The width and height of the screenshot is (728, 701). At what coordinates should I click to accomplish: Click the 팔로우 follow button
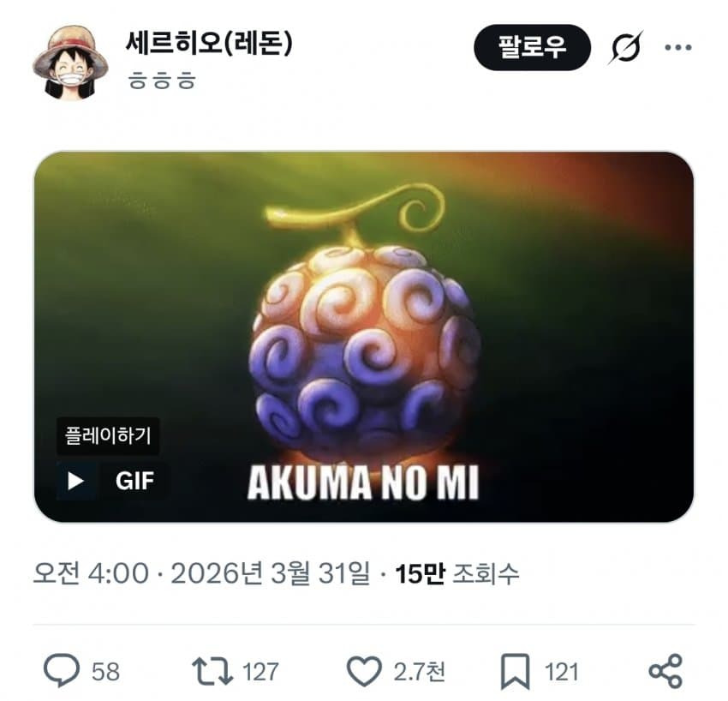tap(532, 47)
